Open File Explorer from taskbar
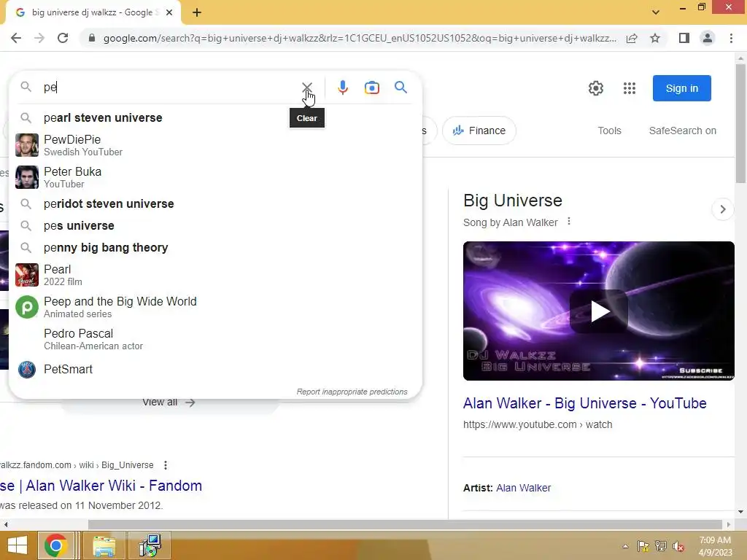 tap(104, 545)
